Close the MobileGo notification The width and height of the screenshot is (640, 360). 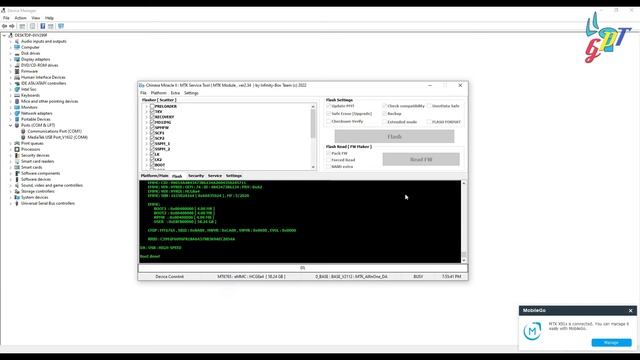tap(631, 311)
